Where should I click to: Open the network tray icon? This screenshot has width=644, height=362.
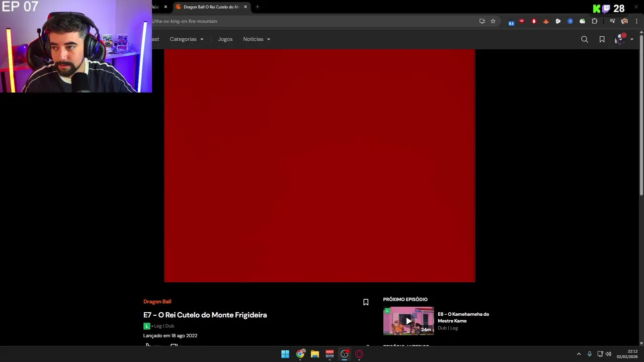[x=600, y=354]
